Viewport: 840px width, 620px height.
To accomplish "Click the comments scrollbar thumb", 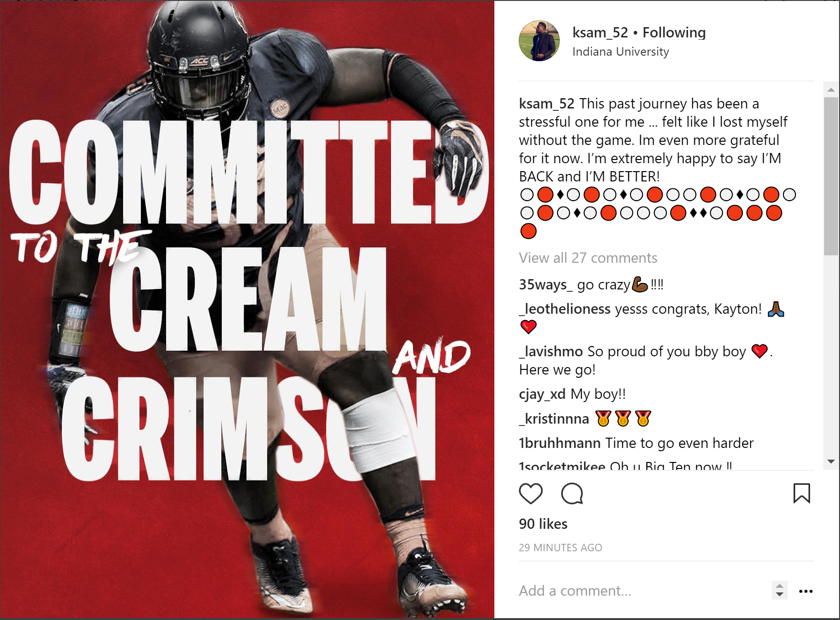I will [x=831, y=176].
